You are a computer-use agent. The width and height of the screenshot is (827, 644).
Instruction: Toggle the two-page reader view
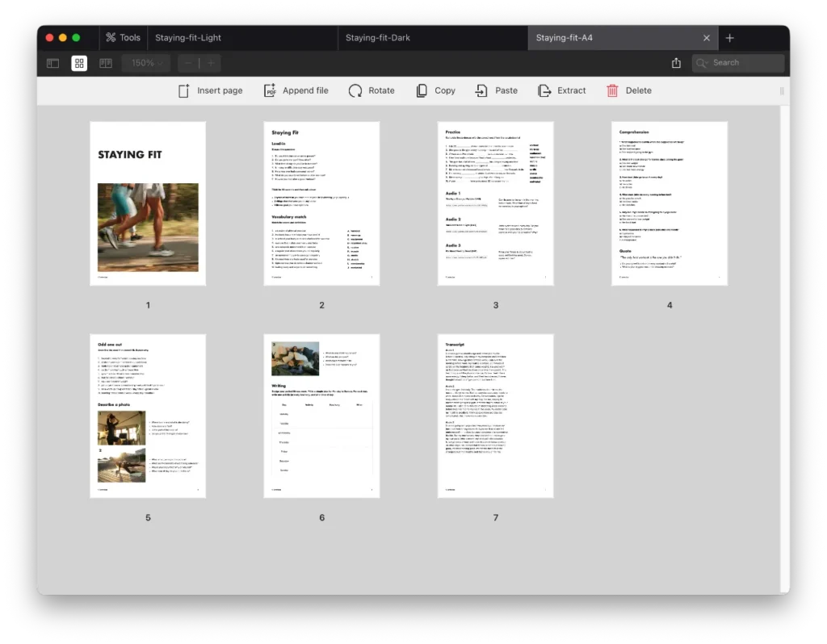[x=105, y=63]
